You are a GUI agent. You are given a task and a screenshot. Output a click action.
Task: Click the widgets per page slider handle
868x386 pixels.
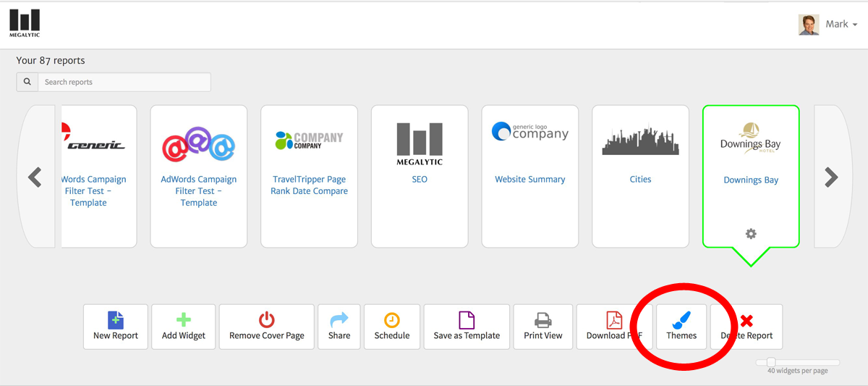pos(771,362)
